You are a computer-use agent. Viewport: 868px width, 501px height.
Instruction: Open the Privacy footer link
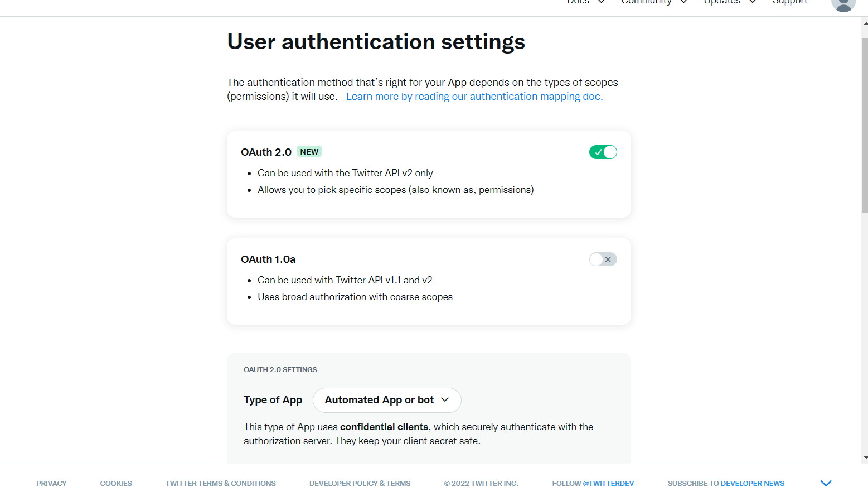[51, 484]
